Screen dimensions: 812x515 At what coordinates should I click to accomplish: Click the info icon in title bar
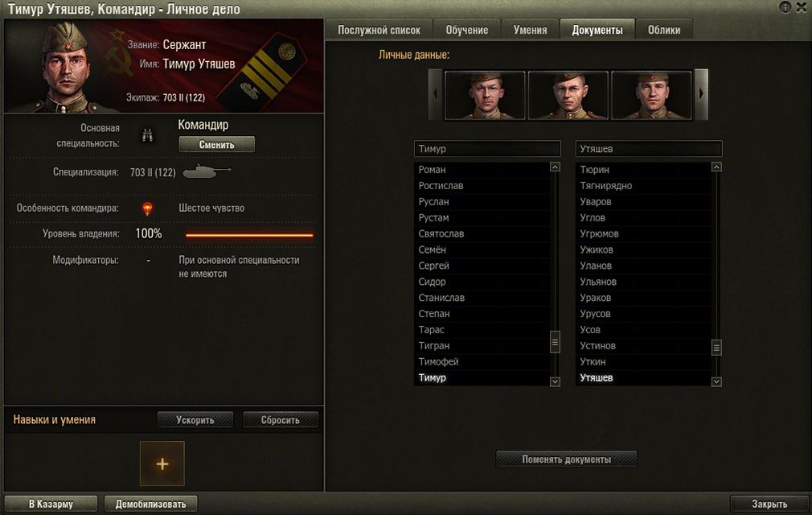click(x=785, y=7)
